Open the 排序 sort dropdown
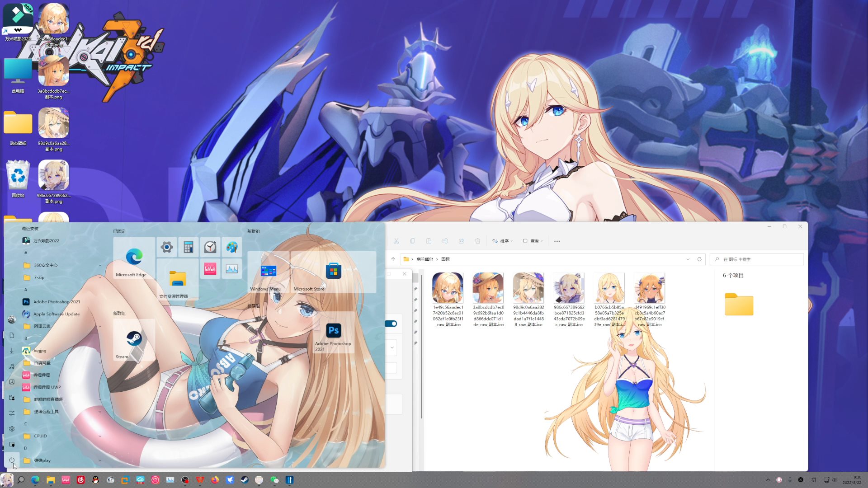 coord(502,241)
